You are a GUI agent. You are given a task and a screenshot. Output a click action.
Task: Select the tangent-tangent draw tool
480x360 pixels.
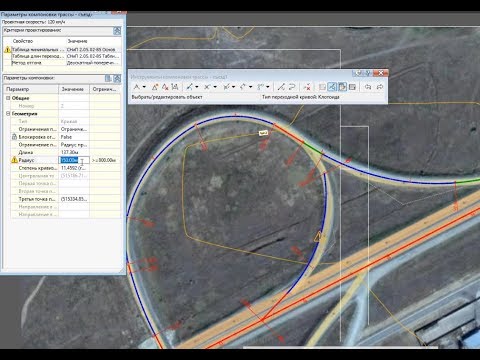pos(136,87)
